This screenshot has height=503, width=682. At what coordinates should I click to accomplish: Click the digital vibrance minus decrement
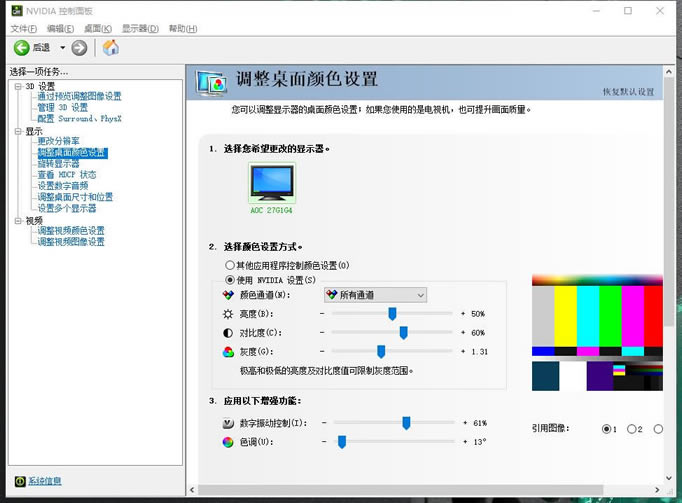(324, 423)
